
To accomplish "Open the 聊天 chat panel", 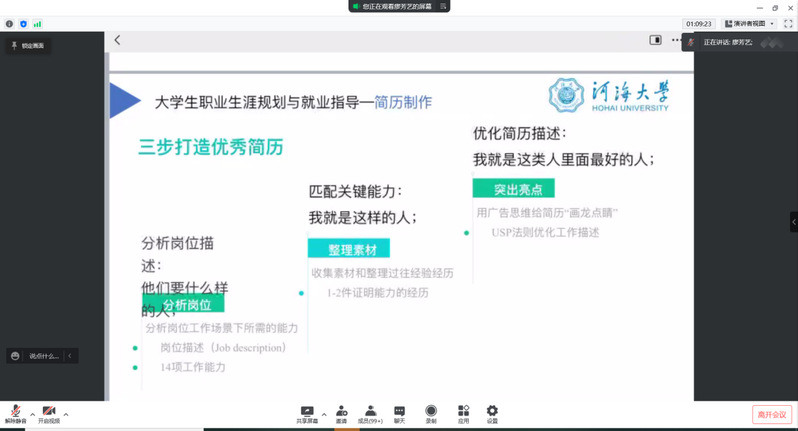I will point(400,413).
